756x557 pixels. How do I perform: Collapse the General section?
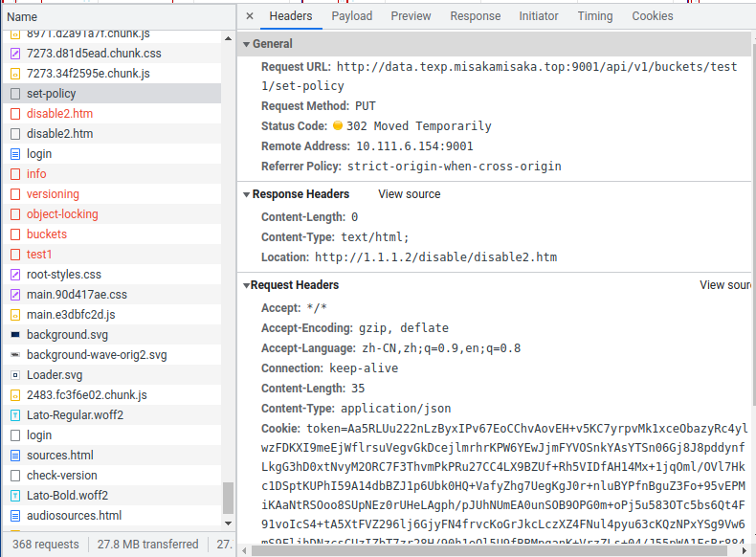[246, 44]
